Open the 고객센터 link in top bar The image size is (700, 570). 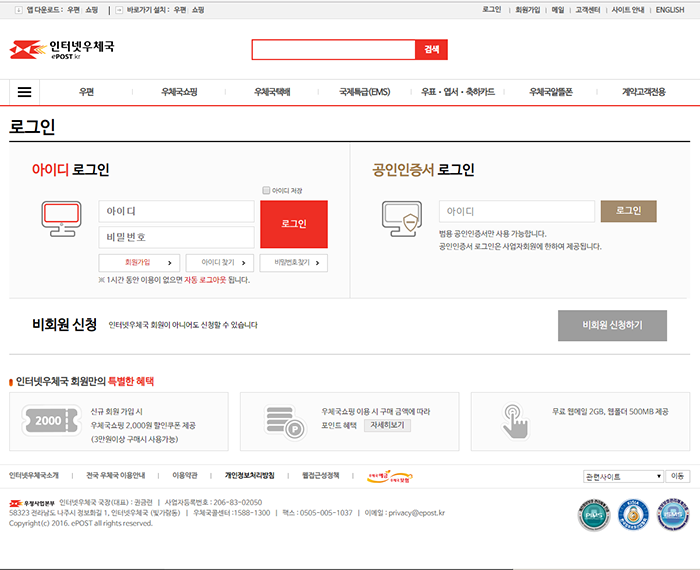(x=588, y=10)
